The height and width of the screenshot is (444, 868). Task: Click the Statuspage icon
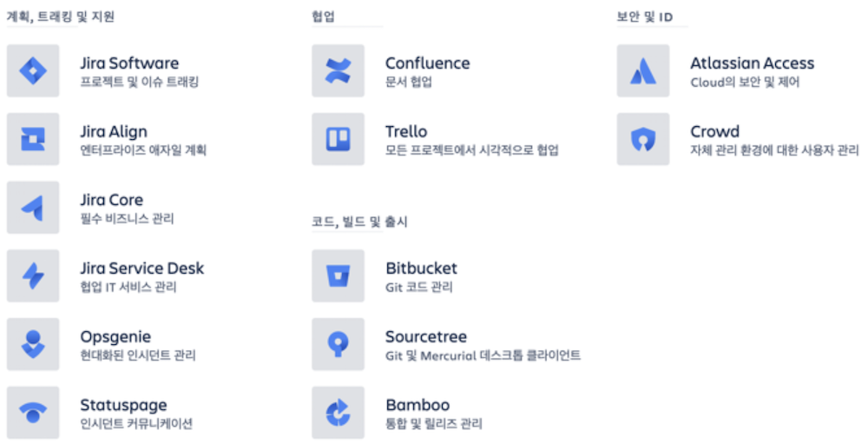coord(33,413)
